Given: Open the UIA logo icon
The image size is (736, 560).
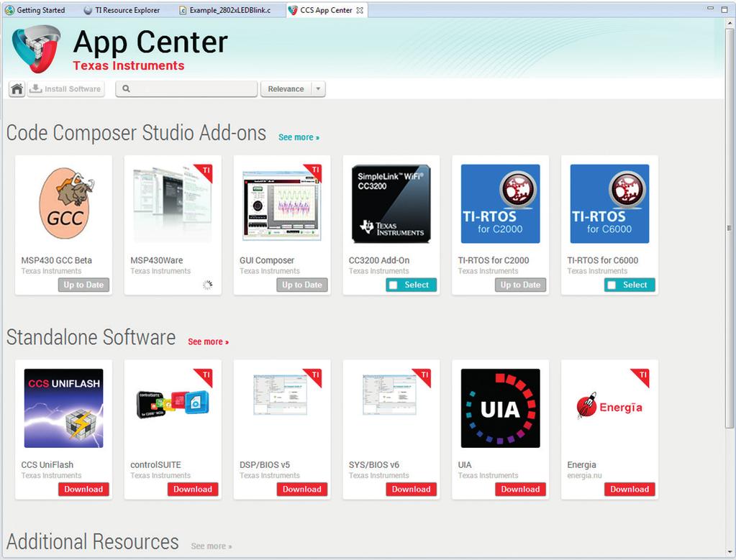Looking at the screenshot, I should pos(500,408).
